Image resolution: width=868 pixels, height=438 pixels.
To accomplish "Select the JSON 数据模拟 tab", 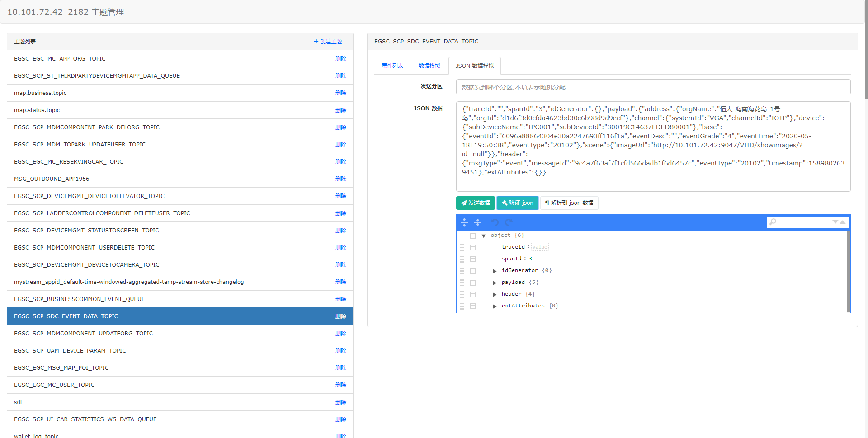I will click(475, 66).
